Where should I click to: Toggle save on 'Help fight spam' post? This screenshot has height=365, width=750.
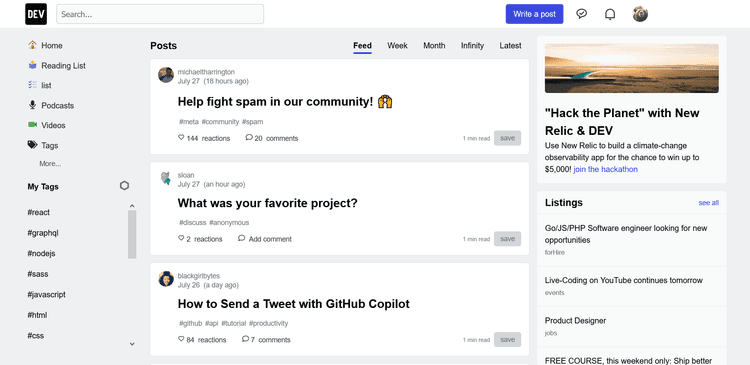pyautogui.click(x=507, y=138)
